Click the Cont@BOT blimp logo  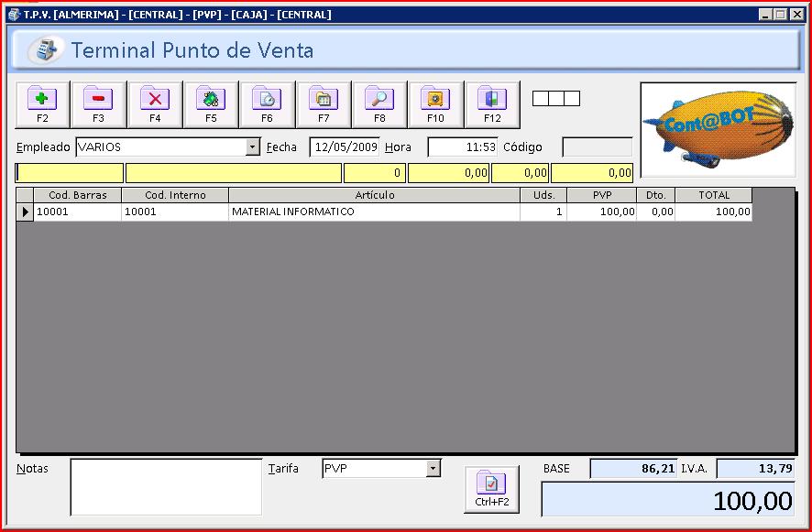719,130
